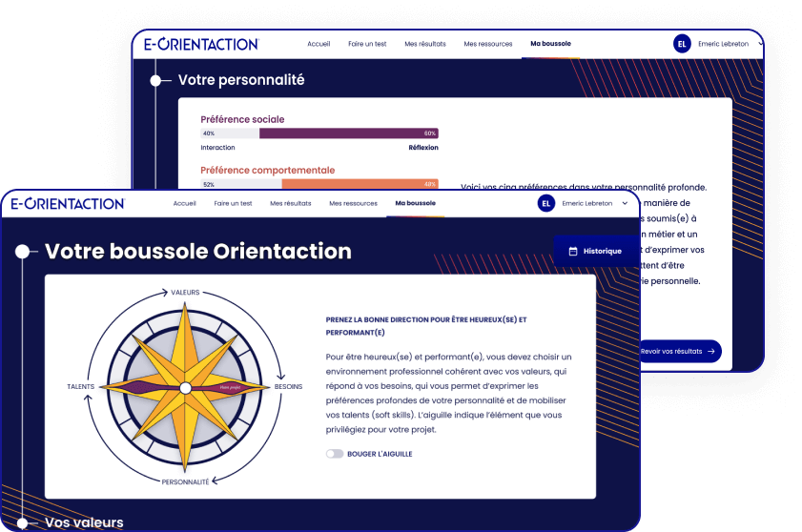
Task: Click the E-Orientaction logo in the back window
Action: [x=201, y=44]
